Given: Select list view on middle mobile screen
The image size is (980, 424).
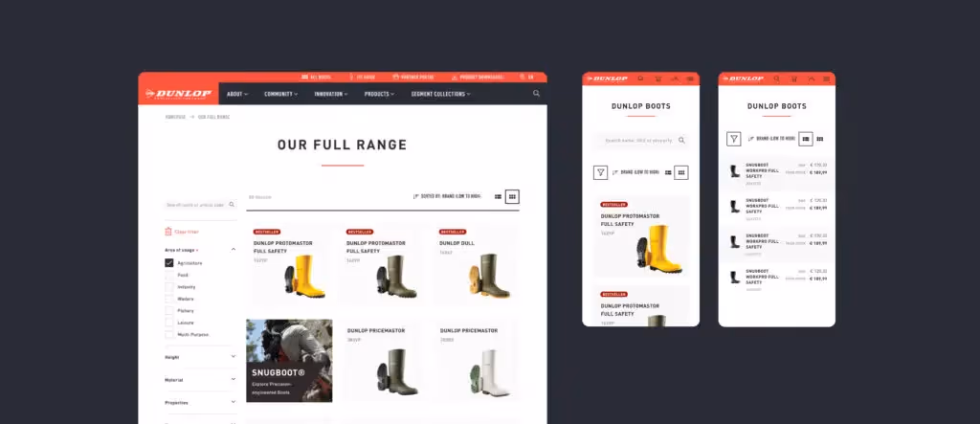Looking at the screenshot, I should click(x=668, y=172).
